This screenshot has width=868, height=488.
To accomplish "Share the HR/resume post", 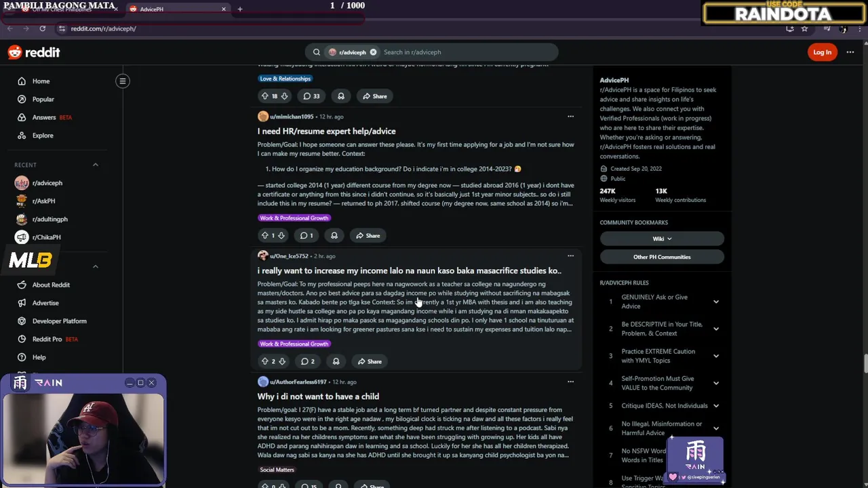I will point(368,235).
